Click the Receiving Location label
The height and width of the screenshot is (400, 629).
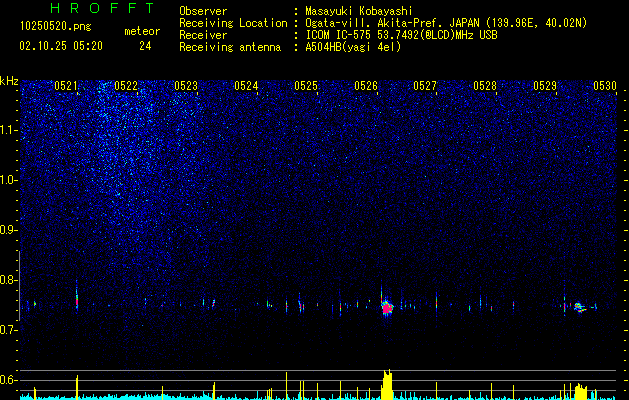(233, 23)
